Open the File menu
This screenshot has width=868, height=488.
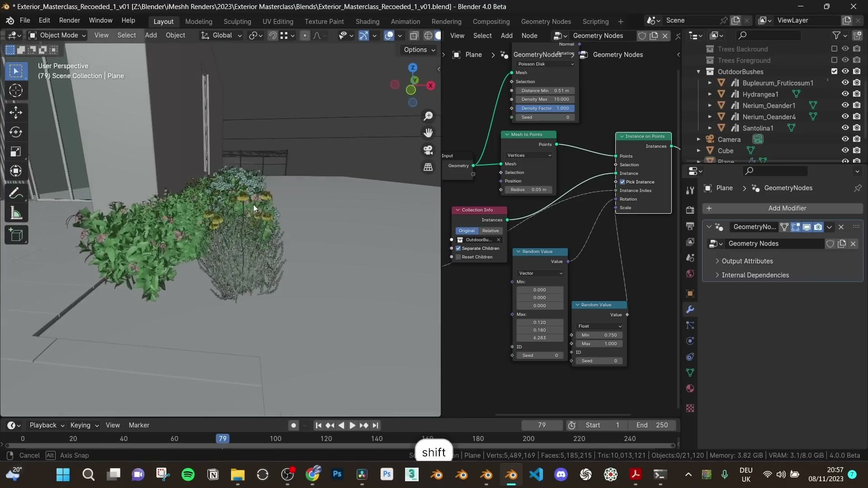pyautogui.click(x=25, y=20)
